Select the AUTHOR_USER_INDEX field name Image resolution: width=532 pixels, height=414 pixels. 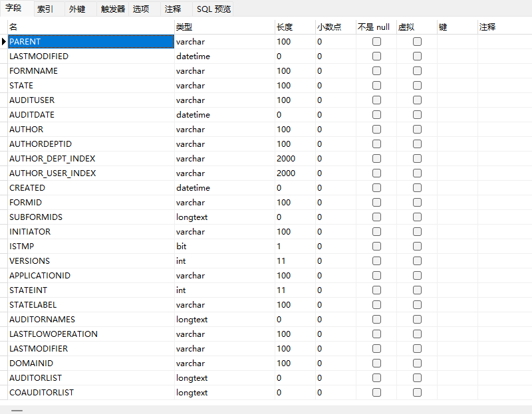tap(91, 173)
